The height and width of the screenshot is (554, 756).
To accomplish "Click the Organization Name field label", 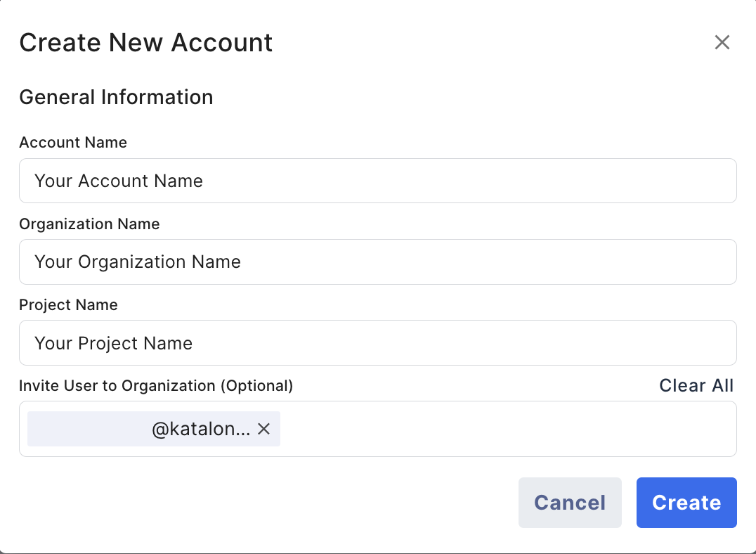I will (x=89, y=224).
